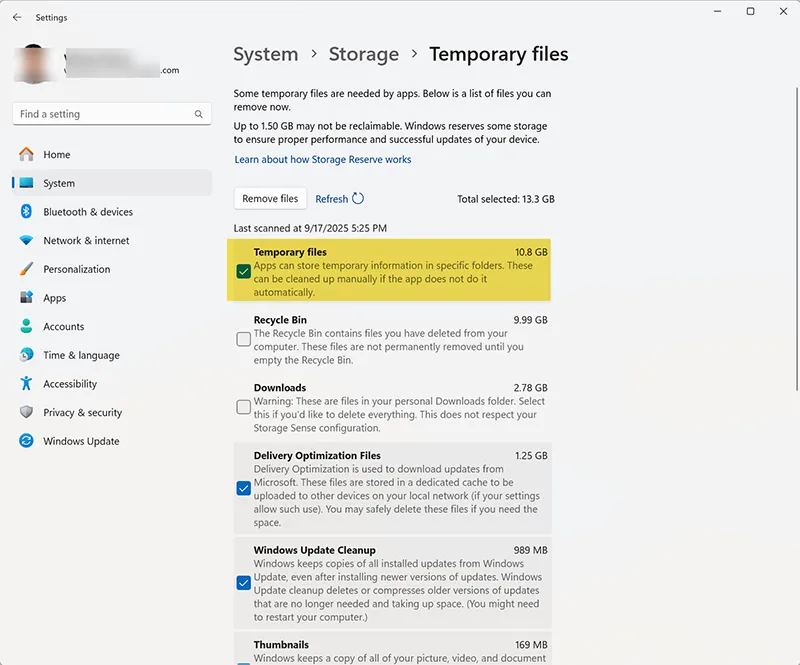Open the Storage Reserve learn more link
This screenshot has height=665, width=800.
pos(322,159)
